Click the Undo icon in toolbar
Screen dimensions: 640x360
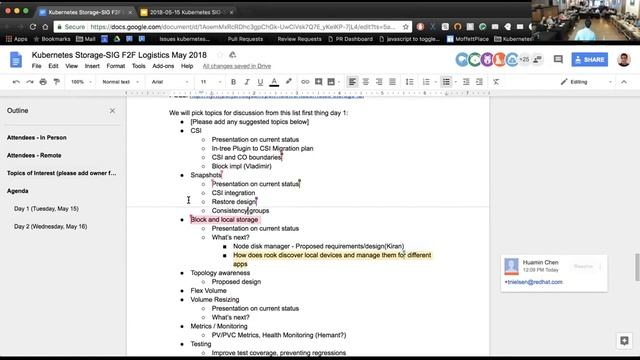coord(16,82)
